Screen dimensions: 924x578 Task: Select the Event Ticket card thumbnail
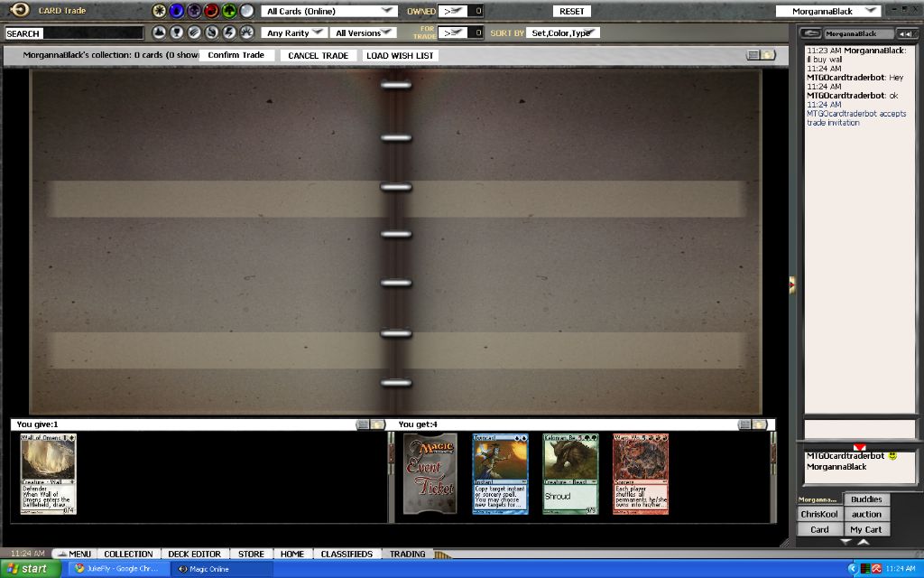428,474
